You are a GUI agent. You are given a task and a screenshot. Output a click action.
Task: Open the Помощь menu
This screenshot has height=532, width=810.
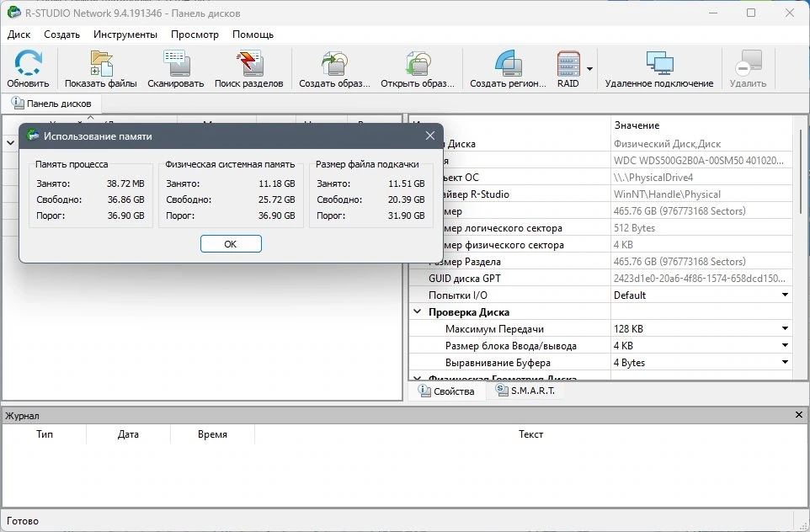253,35
